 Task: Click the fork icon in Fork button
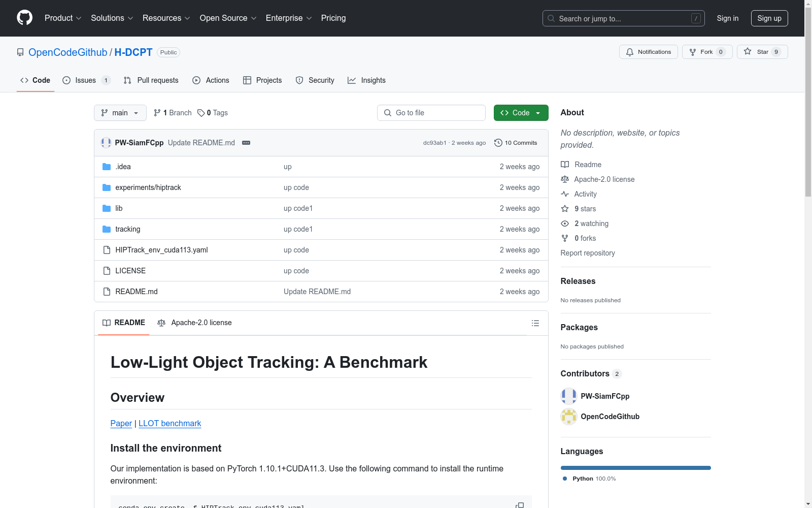tap(693, 52)
